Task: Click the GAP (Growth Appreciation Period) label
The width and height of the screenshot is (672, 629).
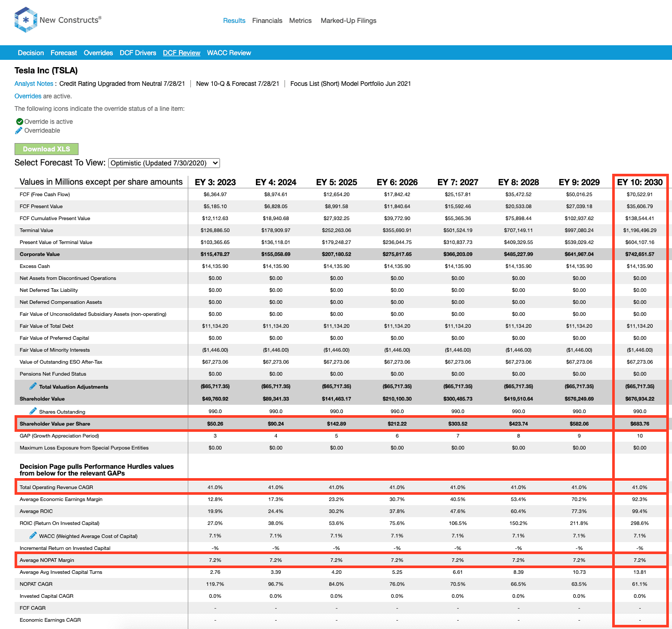Action: [x=59, y=436]
